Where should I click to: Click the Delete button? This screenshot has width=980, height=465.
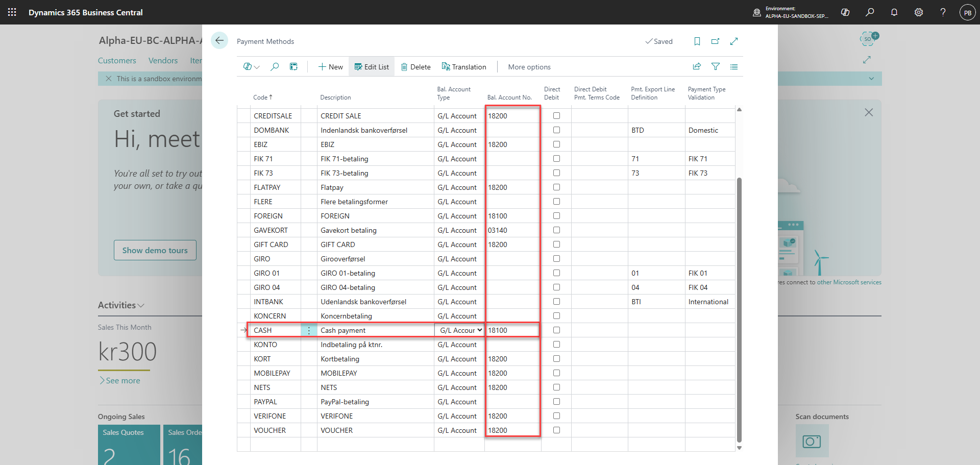click(415, 67)
